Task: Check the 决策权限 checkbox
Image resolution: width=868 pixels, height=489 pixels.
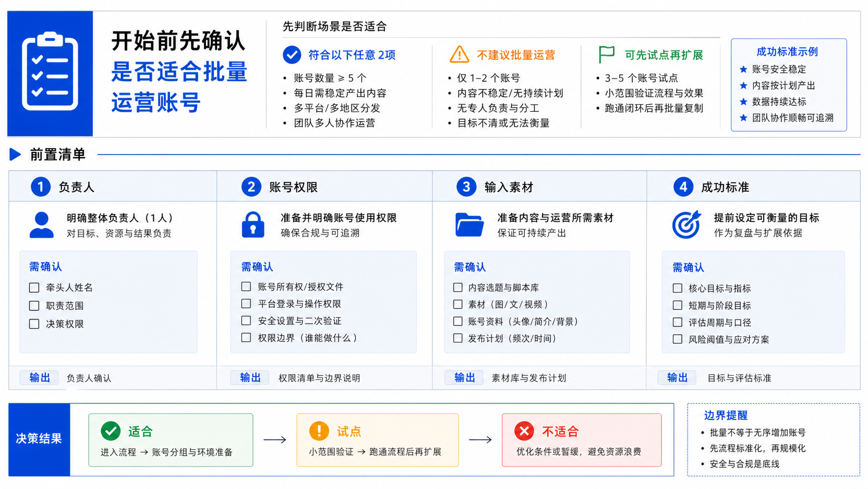Action: tap(34, 324)
